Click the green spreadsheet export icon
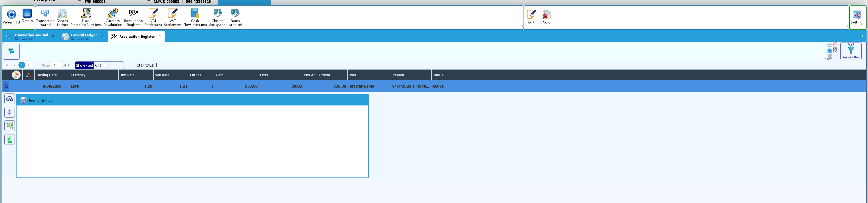This screenshot has width=868, height=203. (x=9, y=139)
